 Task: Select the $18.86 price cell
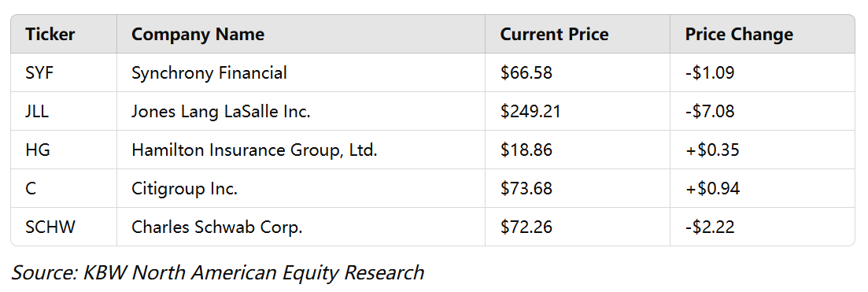pos(578,150)
